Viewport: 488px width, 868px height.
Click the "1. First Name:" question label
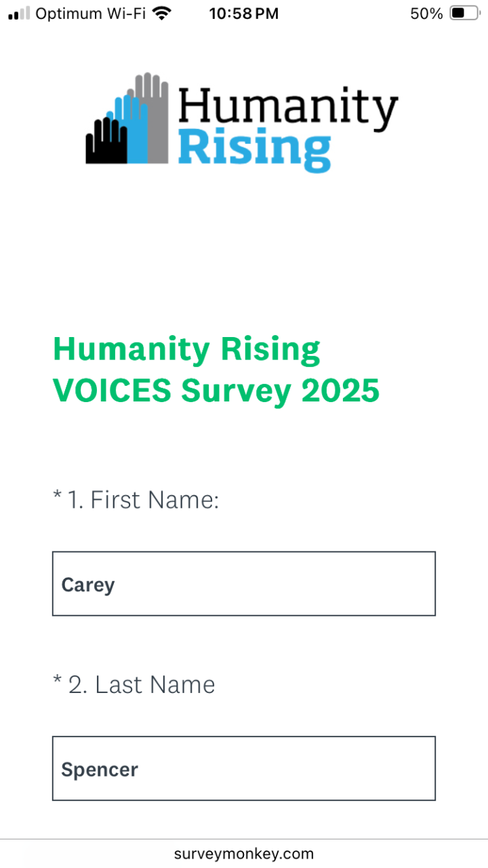coord(143,500)
